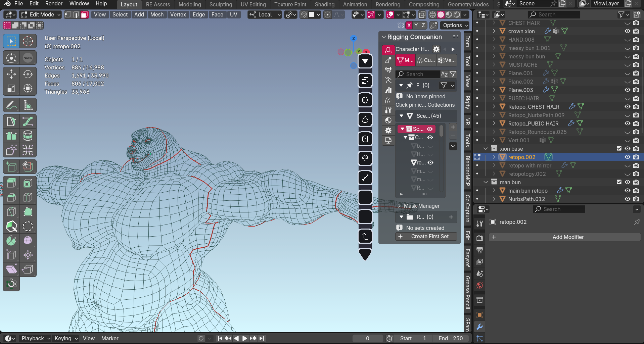Open the Mesh menu
This screenshot has width=644, height=344.
pos(157,15)
